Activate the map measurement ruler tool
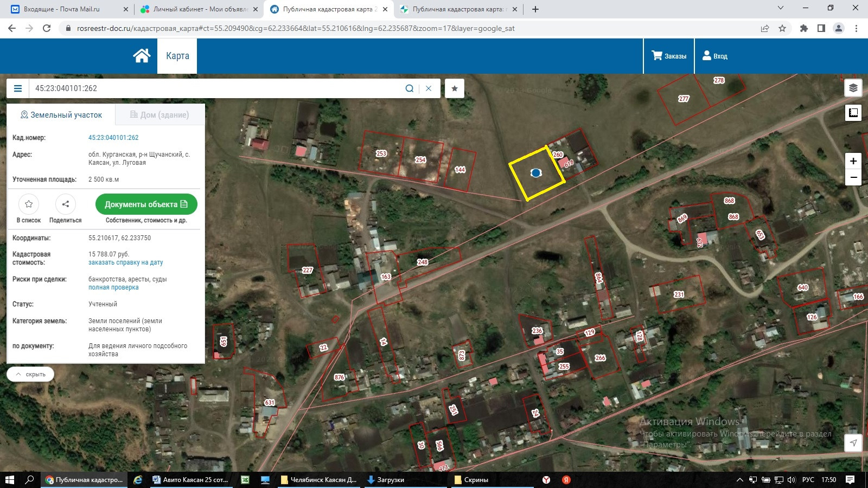The width and height of the screenshot is (868, 488). 853,113
